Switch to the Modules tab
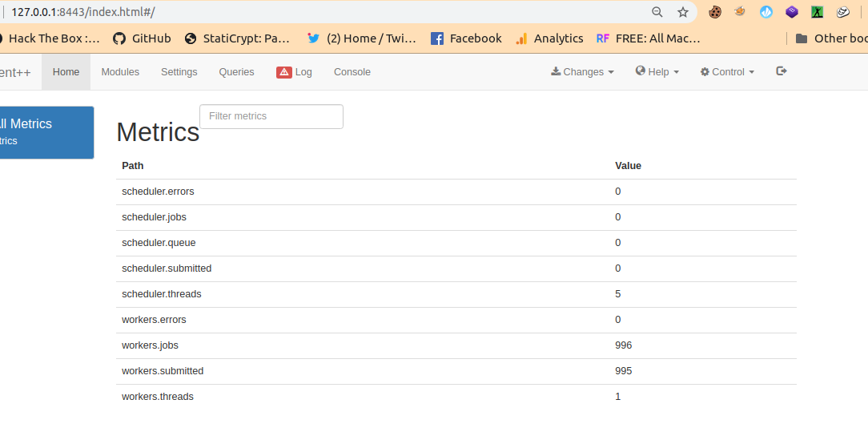868x436 pixels. click(x=120, y=72)
